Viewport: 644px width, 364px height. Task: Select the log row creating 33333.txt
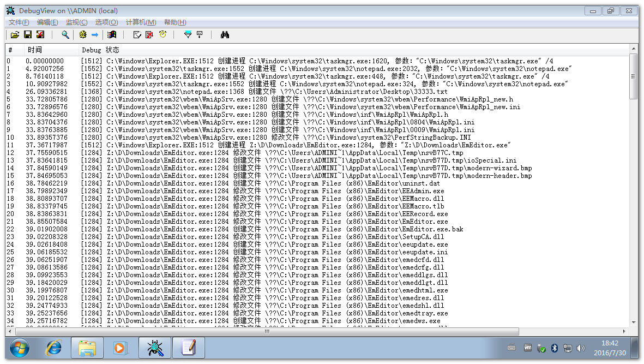(x=317, y=92)
